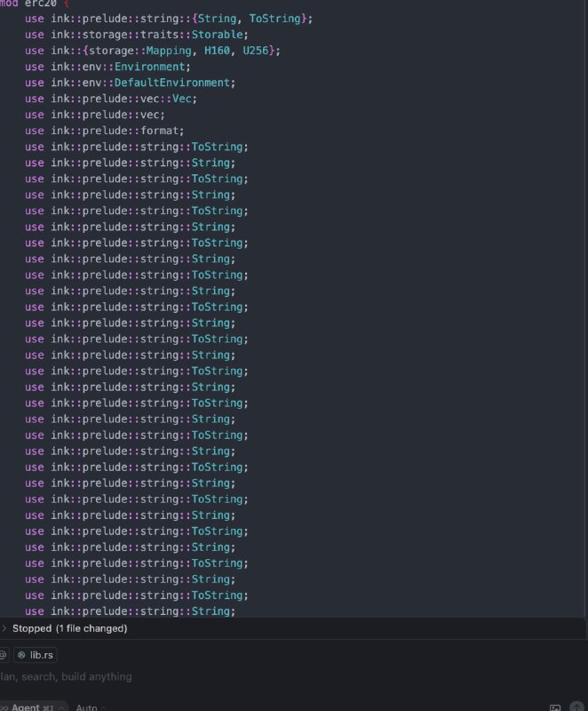Click the "ink::prelude::format" import line
Screen dimensions: 588x711
coord(105,131)
